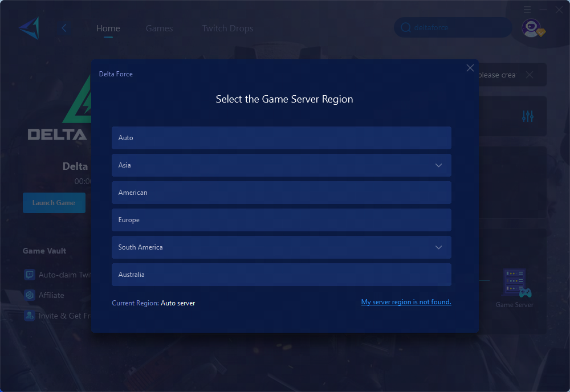Choose the Australia server region
Image resolution: width=570 pixels, height=392 pixels.
tap(282, 275)
